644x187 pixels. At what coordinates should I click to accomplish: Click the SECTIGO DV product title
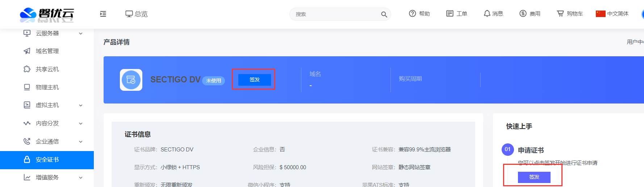pos(175,80)
